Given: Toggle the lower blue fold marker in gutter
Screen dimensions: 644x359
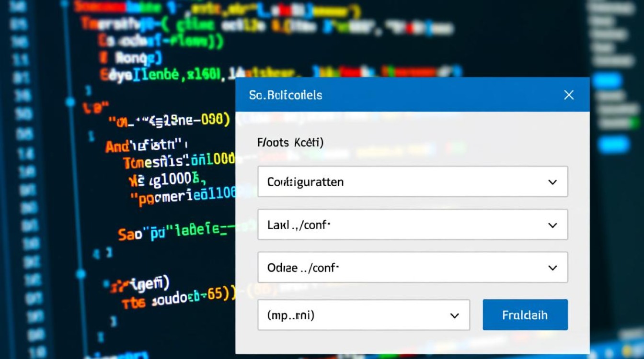Looking at the screenshot, I should [x=80, y=274].
